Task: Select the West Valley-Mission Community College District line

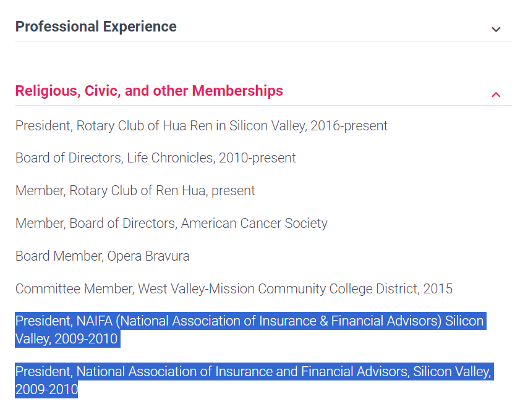Action: (234, 289)
